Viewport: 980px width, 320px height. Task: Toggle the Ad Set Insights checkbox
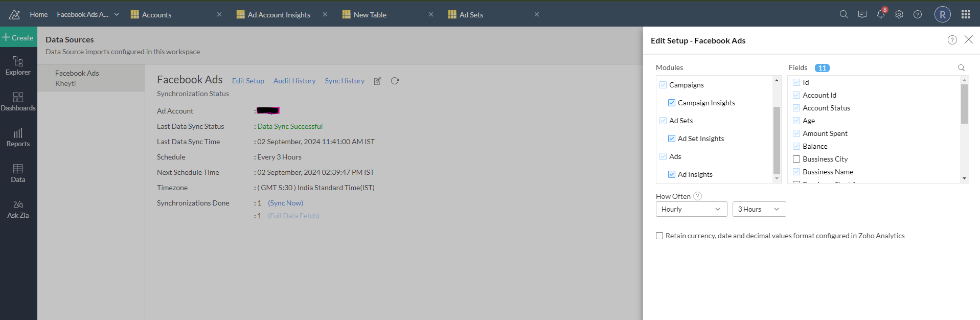(672, 139)
